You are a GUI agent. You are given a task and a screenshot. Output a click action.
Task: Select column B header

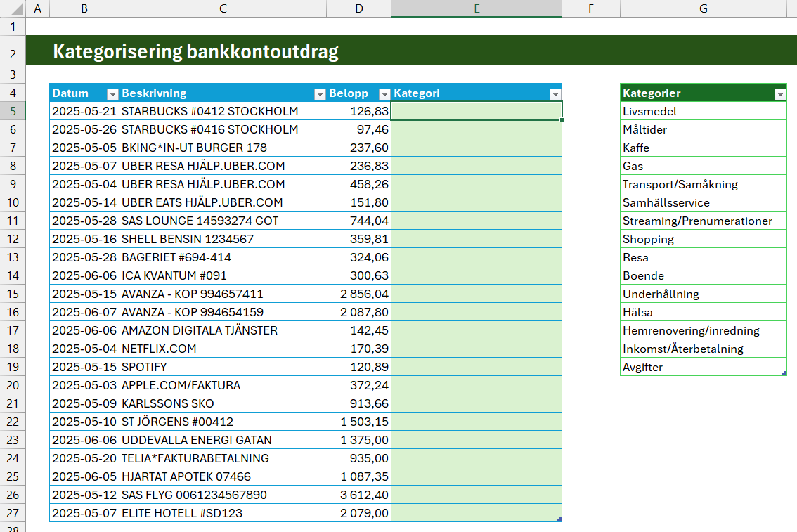(x=84, y=8)
